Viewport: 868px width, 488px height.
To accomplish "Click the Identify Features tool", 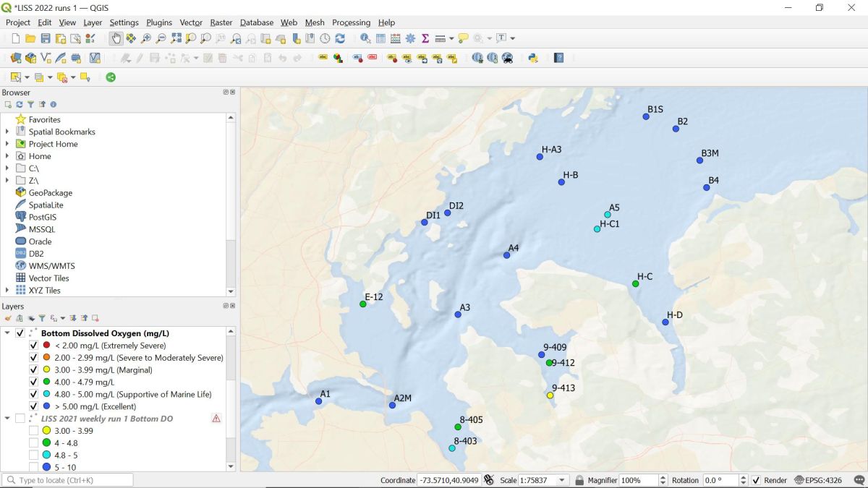I will [x=365, y=38].
